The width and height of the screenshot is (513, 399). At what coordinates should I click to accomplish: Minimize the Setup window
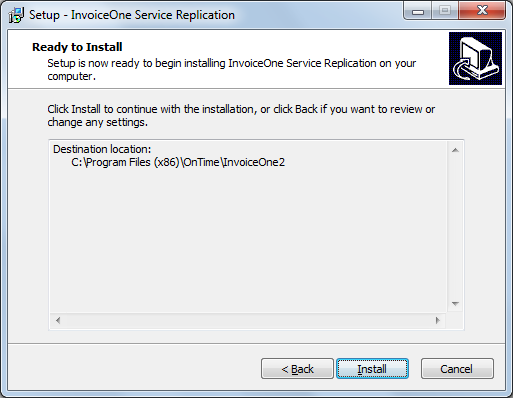[418, 11]
